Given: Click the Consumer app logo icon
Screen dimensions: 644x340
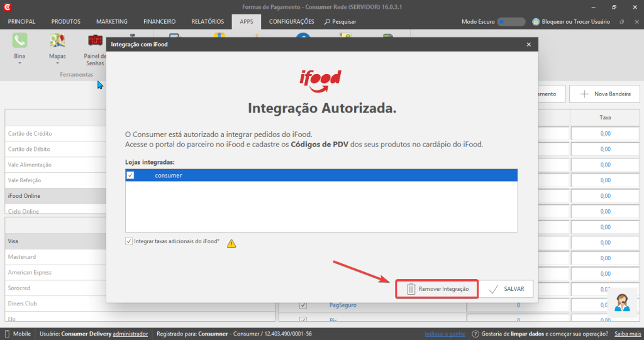Looking at the screenshot, I should (x=7, y=7).
